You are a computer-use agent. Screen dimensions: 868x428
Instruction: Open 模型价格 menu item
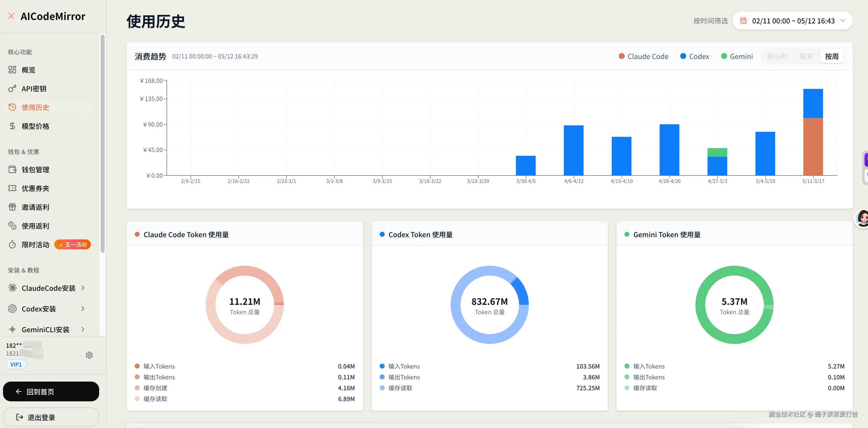[50, 126]
